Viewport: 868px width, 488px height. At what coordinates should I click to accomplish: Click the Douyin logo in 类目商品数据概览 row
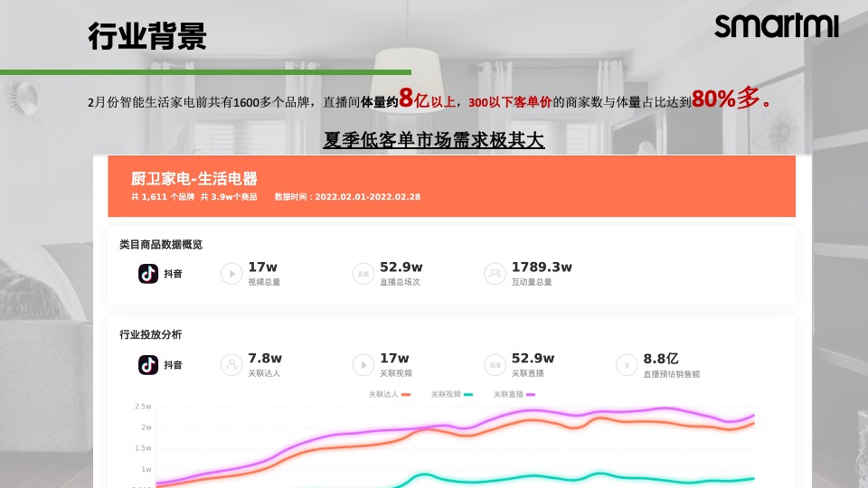coord(147,274)
